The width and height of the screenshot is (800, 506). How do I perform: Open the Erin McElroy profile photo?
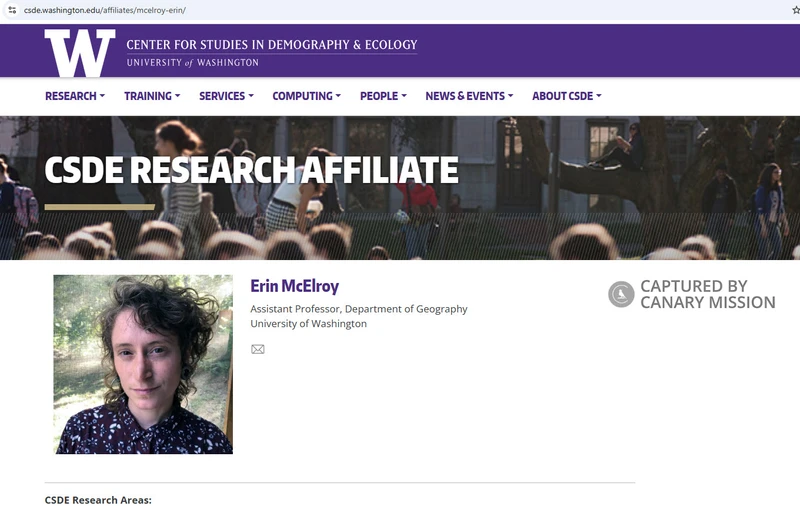pos(143,364)
